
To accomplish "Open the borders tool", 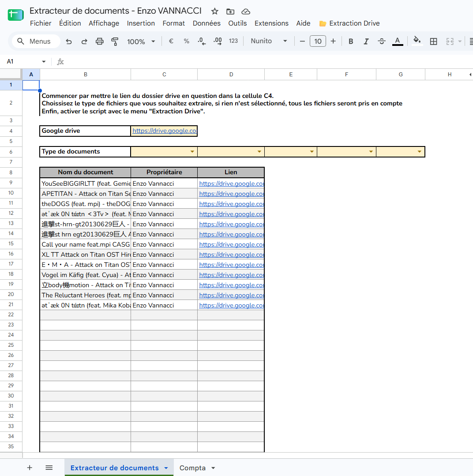I will pyautogui.click(x=434, y=41).
